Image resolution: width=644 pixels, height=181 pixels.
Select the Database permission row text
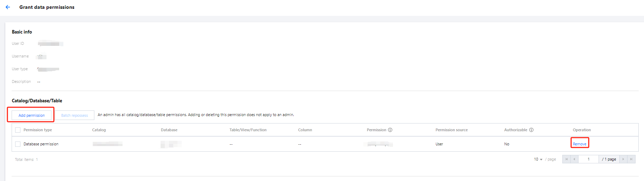point(41,144)
